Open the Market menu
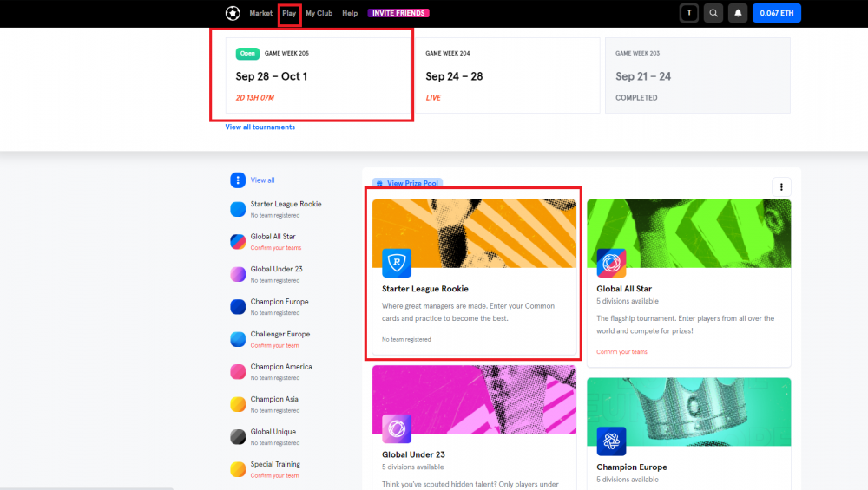The image size is (868, 490). (260, 13)
